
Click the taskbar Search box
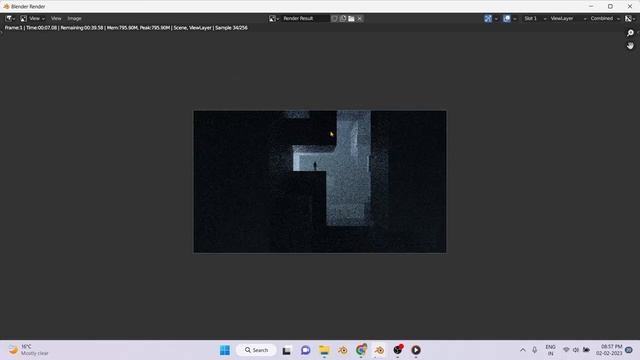256,350
